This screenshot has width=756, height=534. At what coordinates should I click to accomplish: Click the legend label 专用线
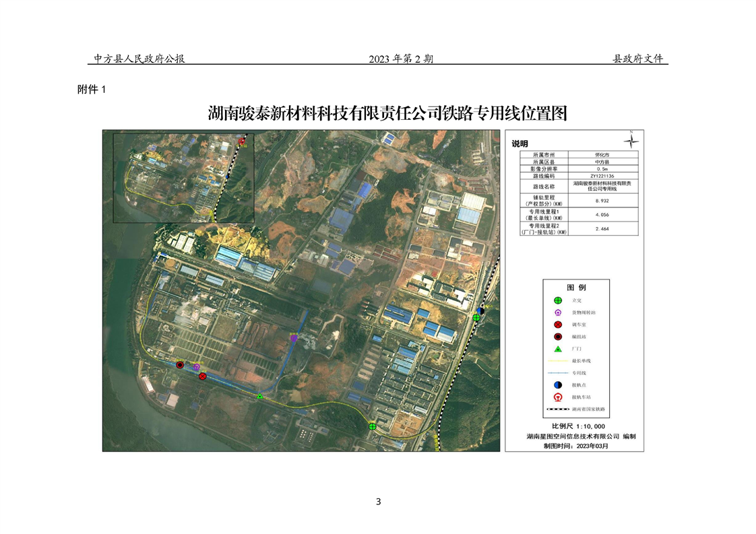click(x=579, y=372)
